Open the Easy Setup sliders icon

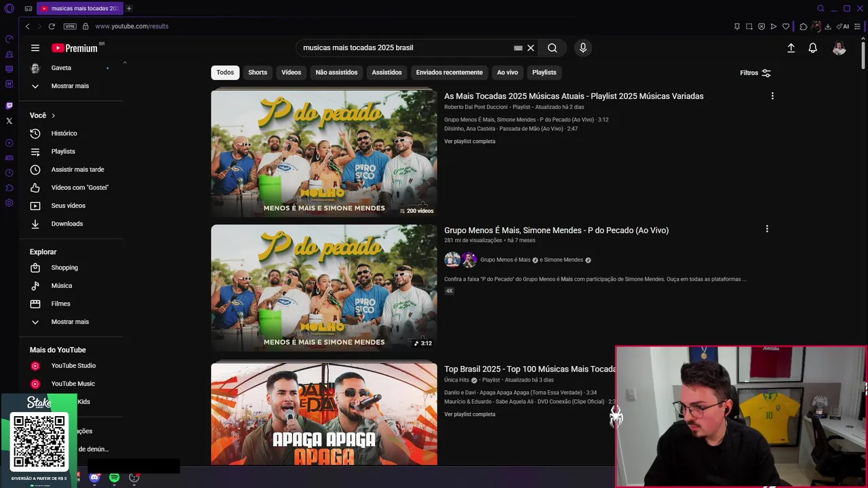(858, 26)
